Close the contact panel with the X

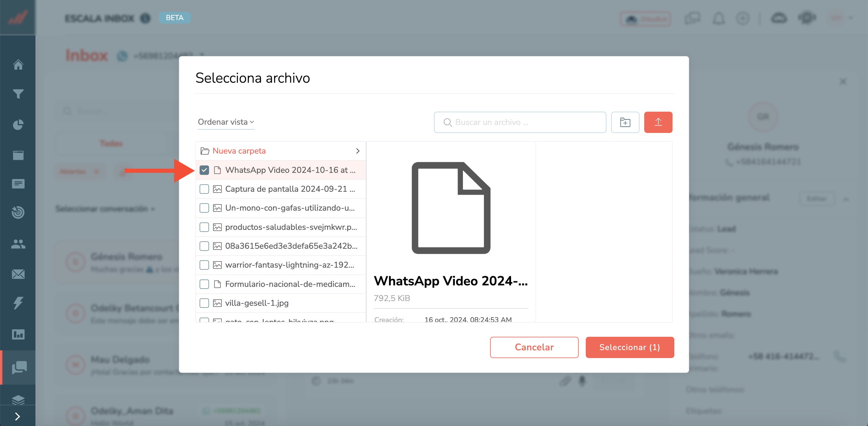pyautogui.click(x=843, y=81)
